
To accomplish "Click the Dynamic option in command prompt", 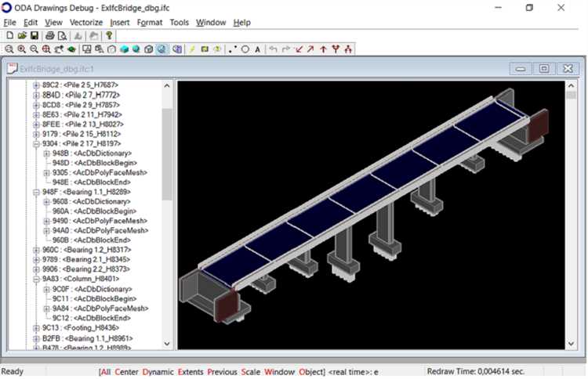I will point(158,372).
